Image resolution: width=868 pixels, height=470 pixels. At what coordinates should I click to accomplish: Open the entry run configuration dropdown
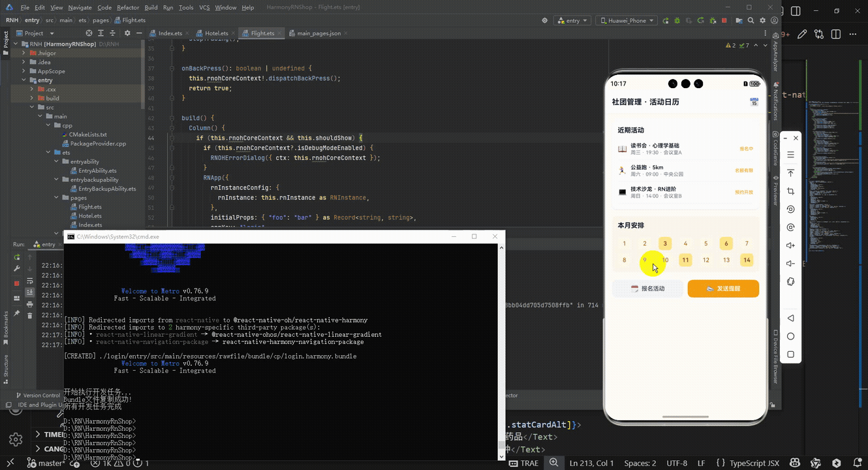point(572,21)
